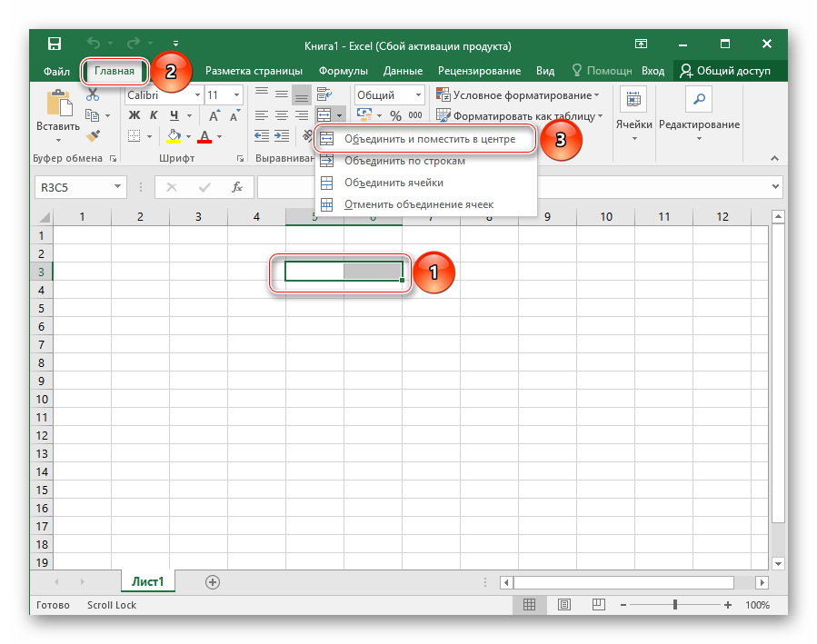This screenshot has width=817, height=644.
Task: Click the Copy icon
Action: point(92,115)
